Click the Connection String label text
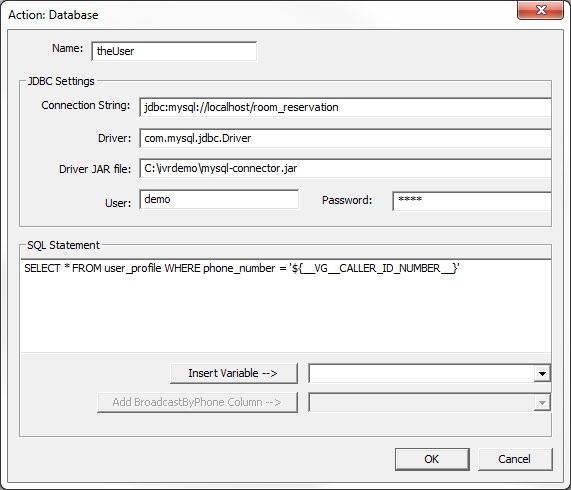This screenshot has width=571, height=490. click(86, 105)
